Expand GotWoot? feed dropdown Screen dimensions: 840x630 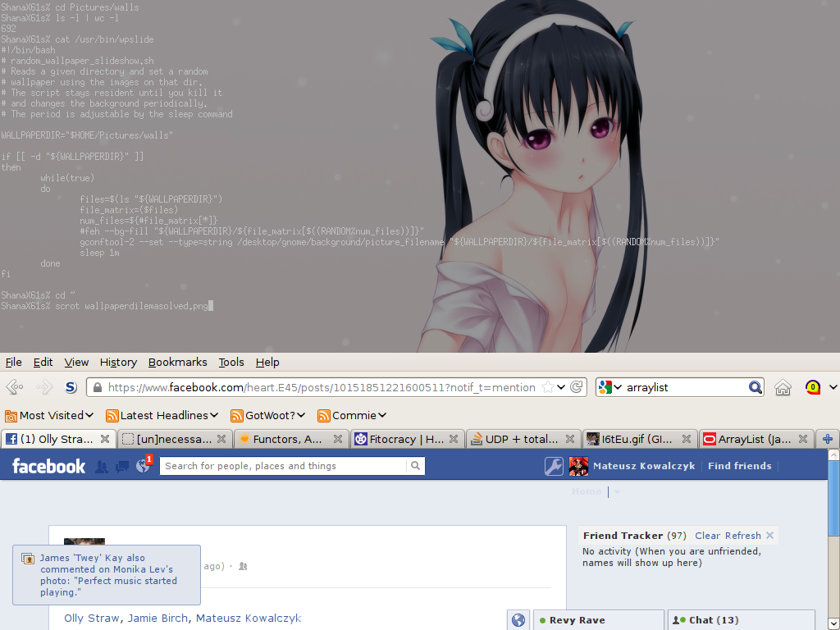coord(301,415)
